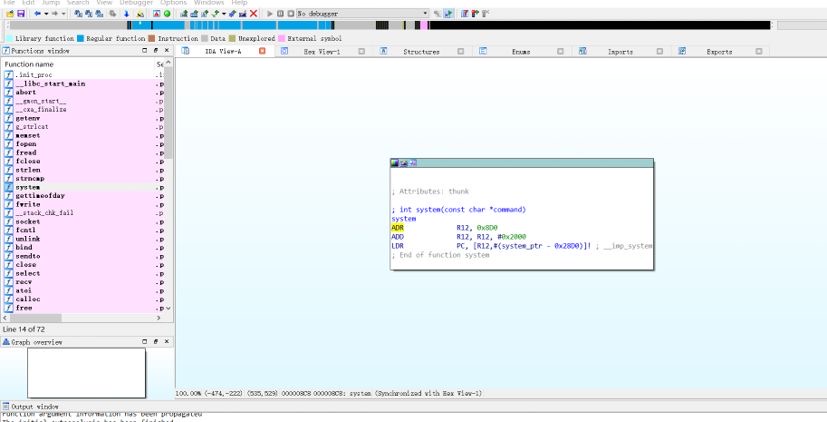Select strncmp function row
The width and height of the screenshot is (827, 422).
[x=83, y=178]
